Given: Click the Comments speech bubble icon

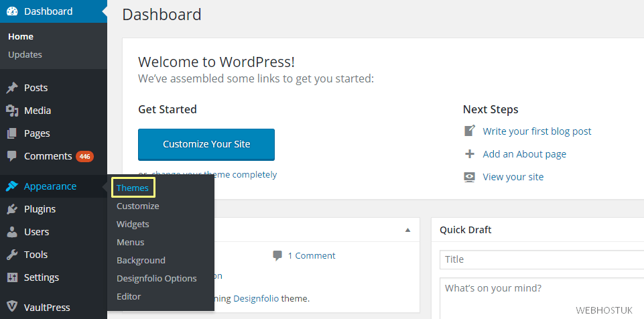Looking at the screenshot, I should (12, 156).
